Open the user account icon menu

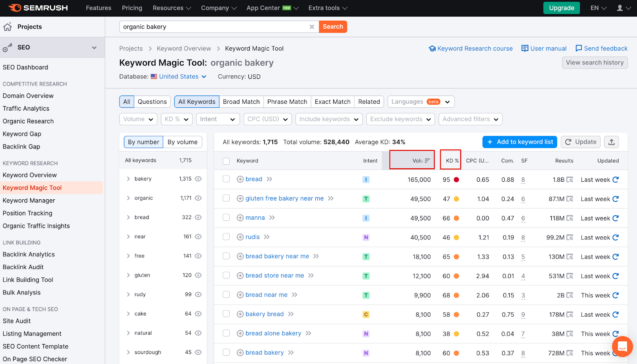tap(623, 8)
